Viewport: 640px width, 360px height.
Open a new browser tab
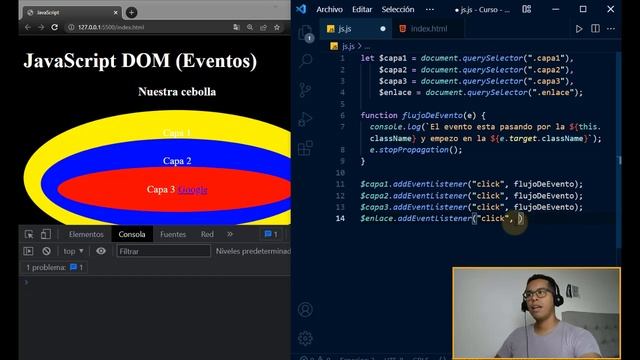pyautogui.click(x=131, y=13)
